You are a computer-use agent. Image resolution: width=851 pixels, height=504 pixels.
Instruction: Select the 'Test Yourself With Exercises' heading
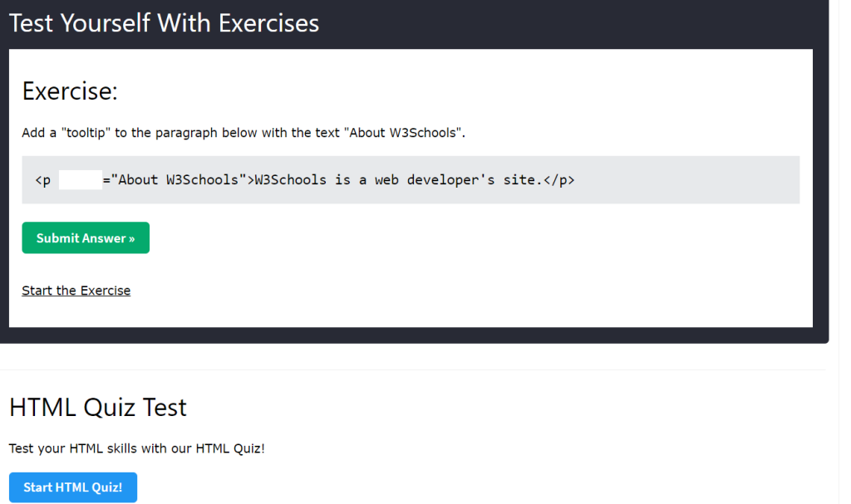coord(165,23)
